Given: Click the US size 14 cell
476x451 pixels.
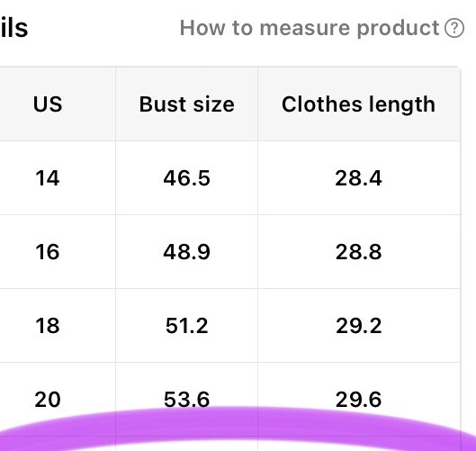Looking at the screenshot, I should pos(48,178).
